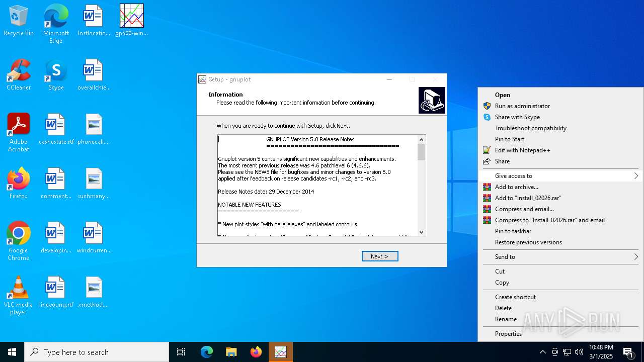Select phonecall... image file icon
644x362 pixels.
[x=94, y=129]
